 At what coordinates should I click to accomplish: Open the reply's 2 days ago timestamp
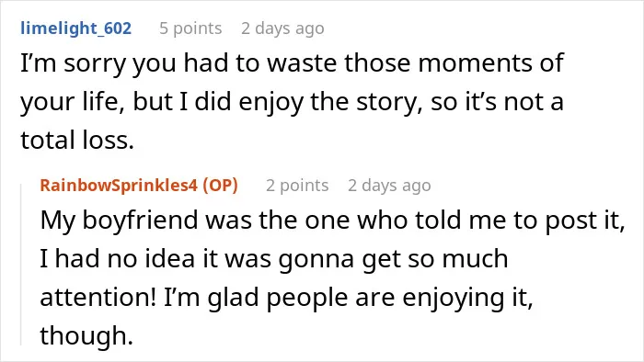pyautogui.click(x=389, y=186)
